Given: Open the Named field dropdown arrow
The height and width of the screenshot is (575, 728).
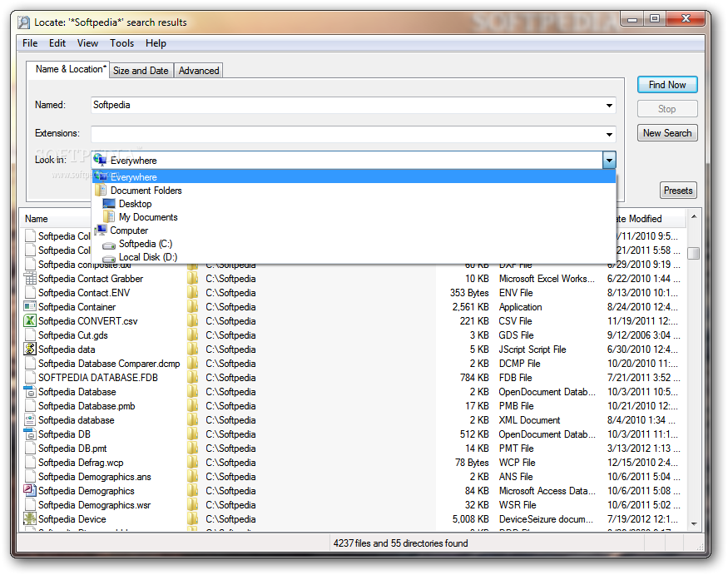Looking at the screenshot, I should pos(609,106).
